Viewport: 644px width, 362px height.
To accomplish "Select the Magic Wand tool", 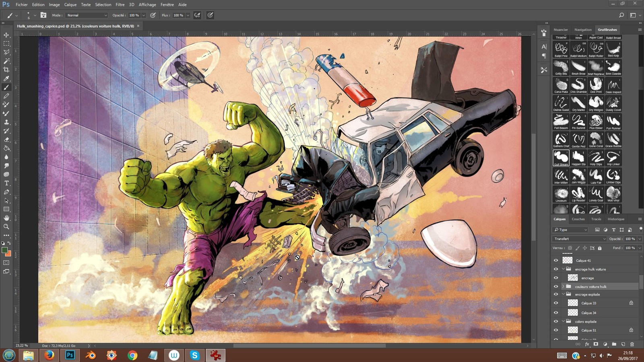I will pyautogui.click(x=6, y=61).
